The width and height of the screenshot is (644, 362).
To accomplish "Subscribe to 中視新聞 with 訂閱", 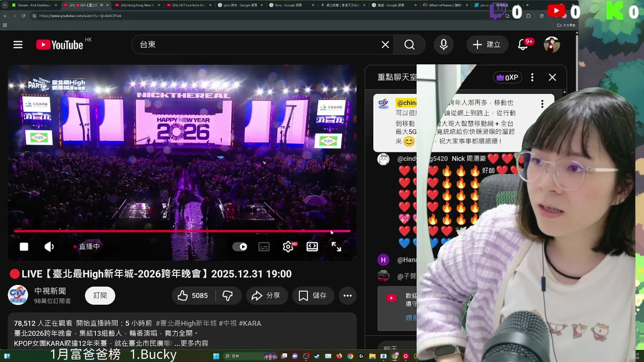I will (x=100, y=296).
